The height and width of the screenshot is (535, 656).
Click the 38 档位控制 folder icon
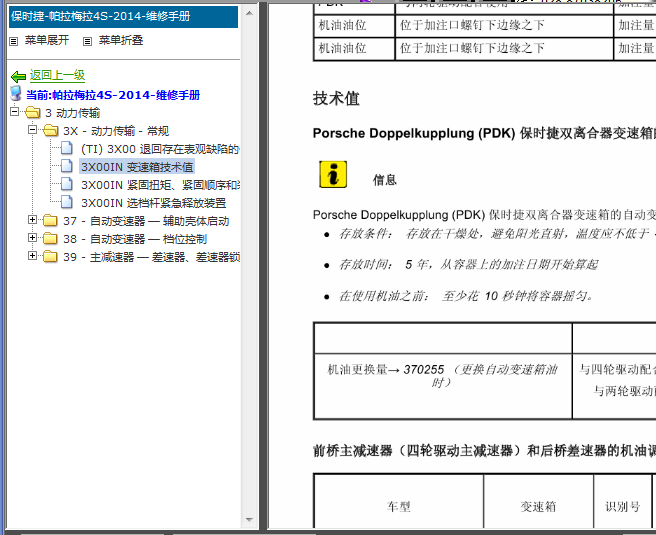point(50,238)
